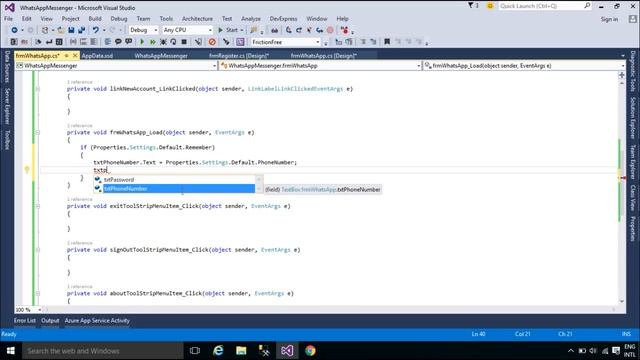Switch to the AppData.xsd tab
Viewport: 640px width, 360px height.
(x=97, y=56)
